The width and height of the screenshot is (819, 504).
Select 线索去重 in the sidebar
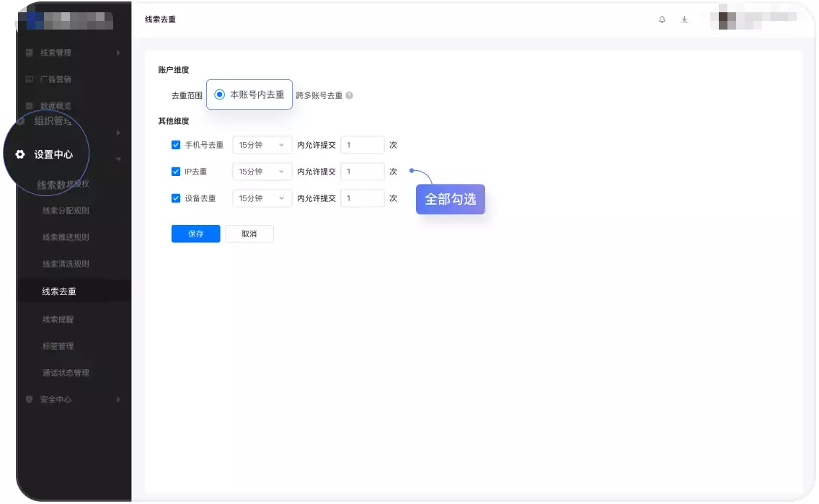[x=59, y=291]
